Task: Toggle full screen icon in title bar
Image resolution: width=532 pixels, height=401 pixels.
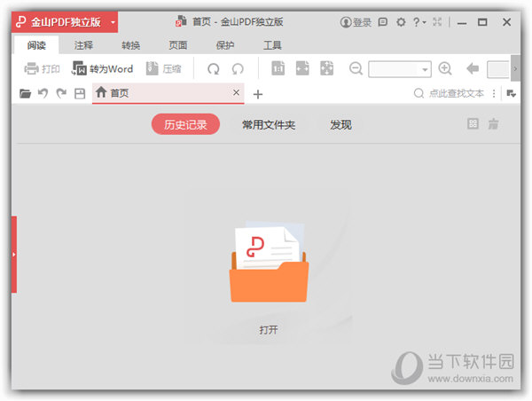Action: (437, 22)
